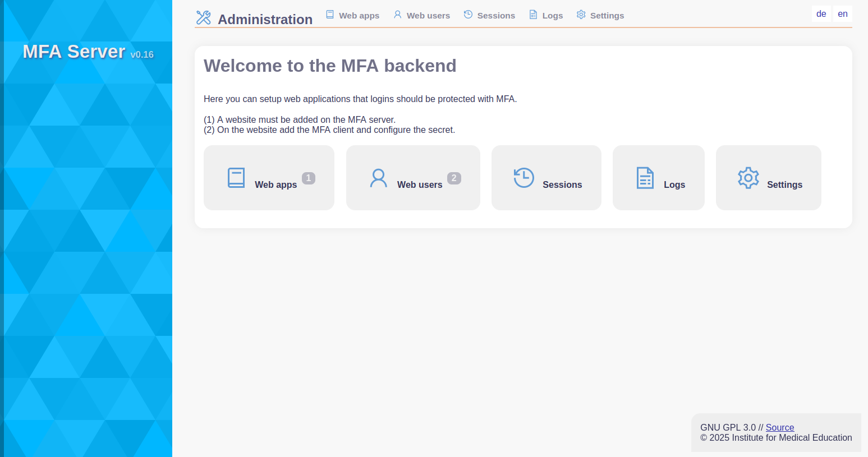This screenshot has height=457, width=868.
Task: Click the Settings card label
Action: [x=784, y=184]
